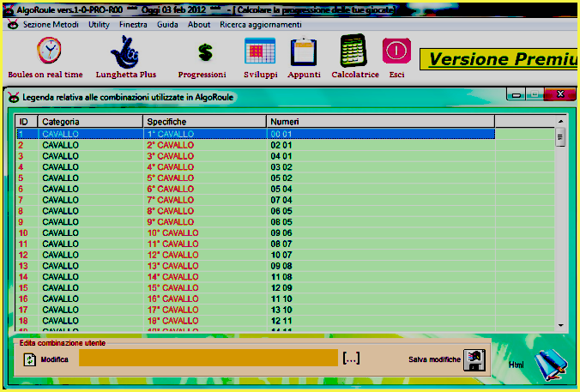
Task: Open Boules on real time clock icon
Action: (x=49, y=51)
